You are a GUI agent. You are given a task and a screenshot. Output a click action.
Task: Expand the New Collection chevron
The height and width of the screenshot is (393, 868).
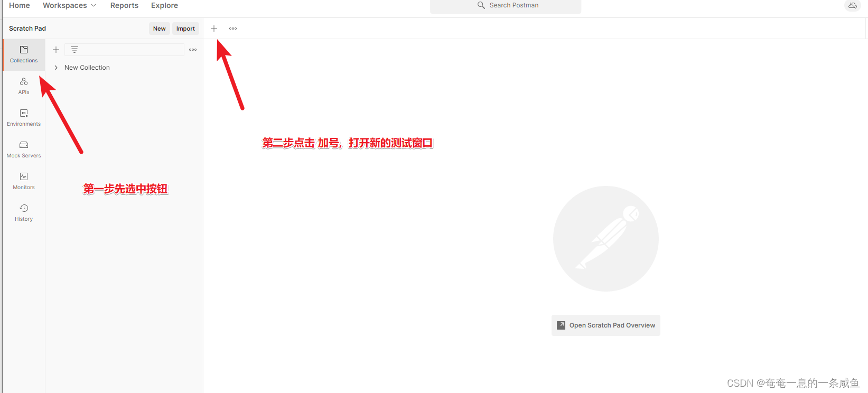tap(56, 68)
